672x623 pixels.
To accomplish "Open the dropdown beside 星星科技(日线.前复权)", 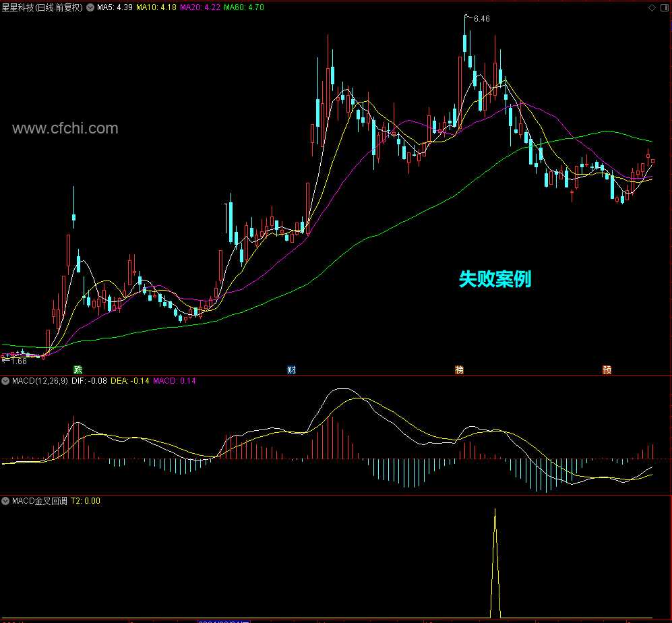I will [90, 7].
